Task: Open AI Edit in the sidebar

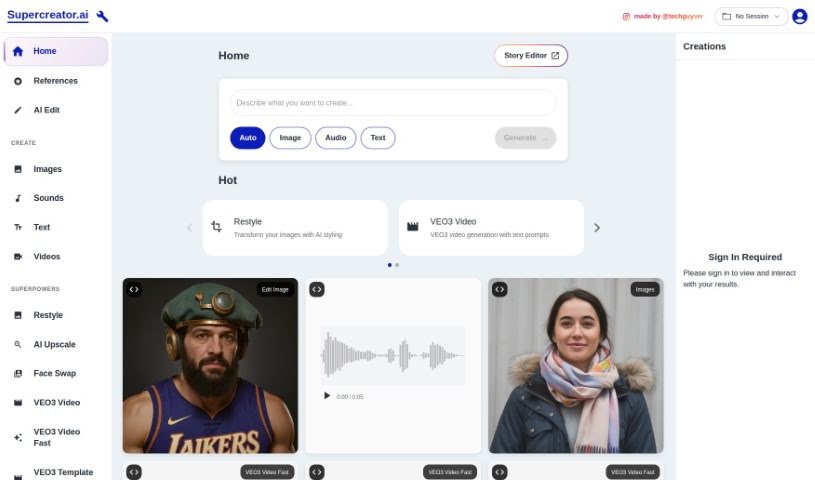Action: click(56, 110)
